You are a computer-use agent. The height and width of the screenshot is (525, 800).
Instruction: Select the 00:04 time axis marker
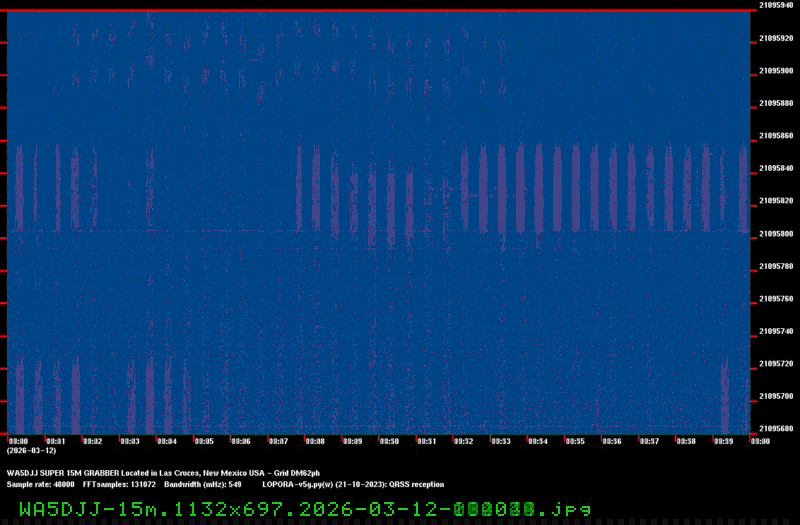pyautogui.click(x=166, y=441)
